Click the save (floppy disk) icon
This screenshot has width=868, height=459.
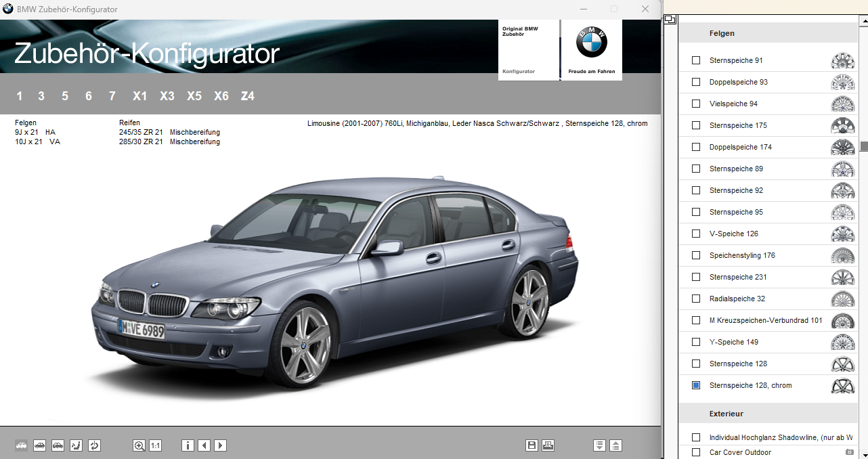point(532,445)
